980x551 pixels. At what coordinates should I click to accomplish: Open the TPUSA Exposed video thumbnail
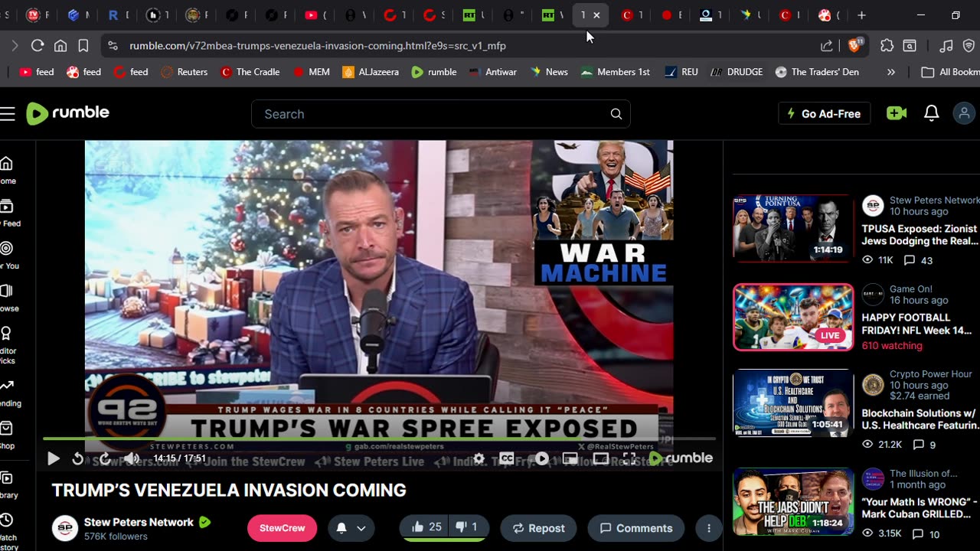(x=793, y=228)
